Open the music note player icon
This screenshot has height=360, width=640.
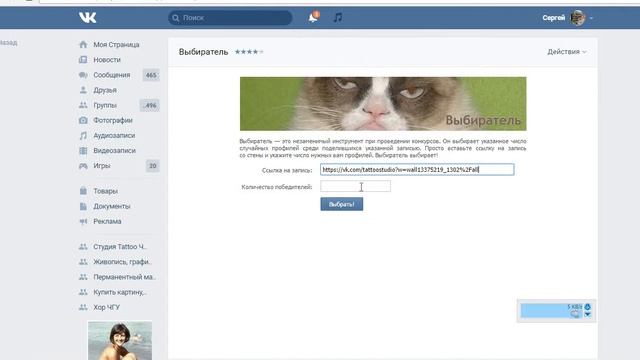point(338,18)
